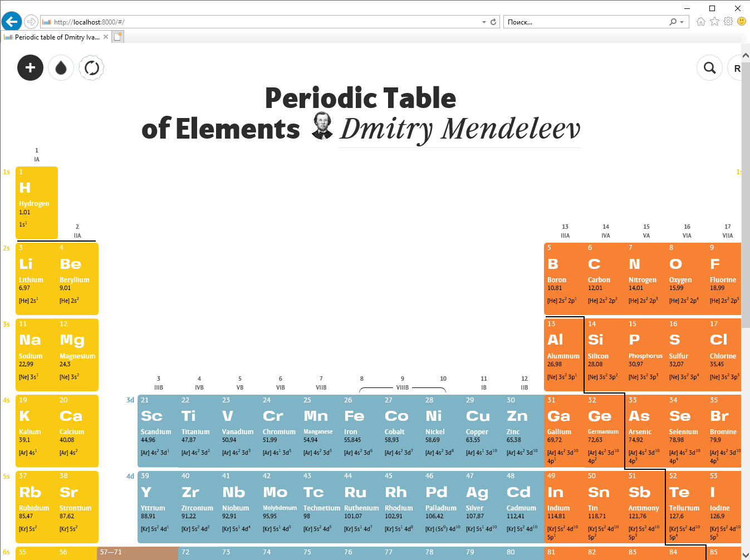
Task: Switch to Periodic table of Dmitry tab
Action: 56,37
